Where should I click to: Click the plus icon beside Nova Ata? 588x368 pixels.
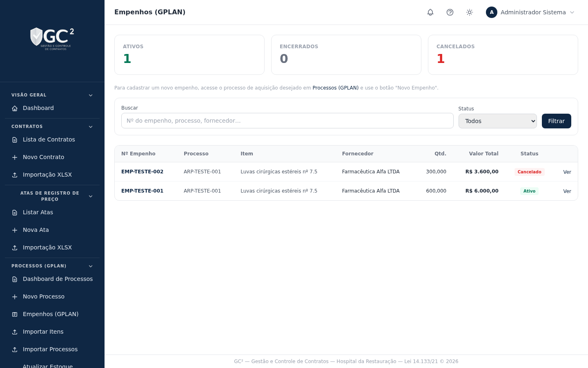(15, 230)
